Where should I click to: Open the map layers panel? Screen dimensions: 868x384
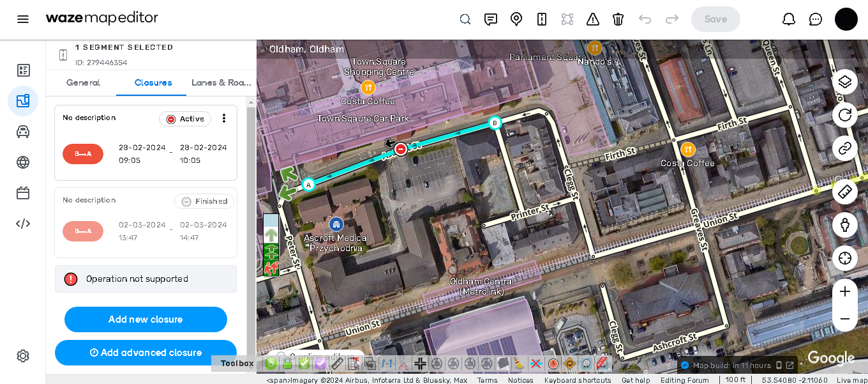point(845,82)
